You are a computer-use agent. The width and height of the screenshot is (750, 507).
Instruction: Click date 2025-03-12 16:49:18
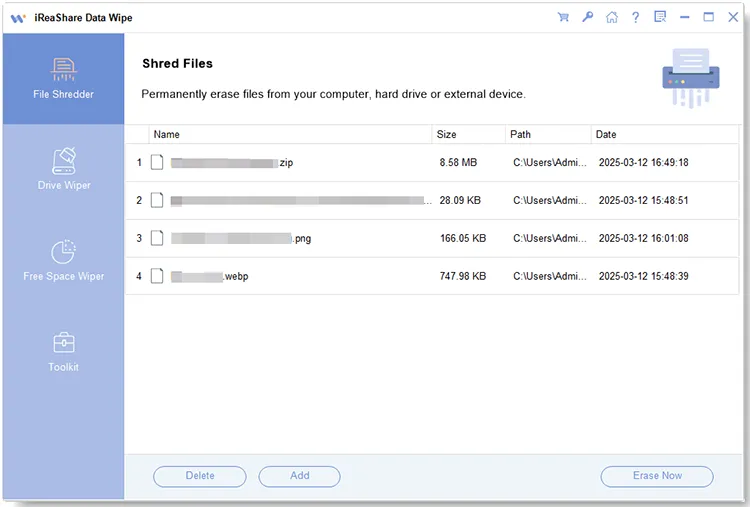(x=644, y=163)
